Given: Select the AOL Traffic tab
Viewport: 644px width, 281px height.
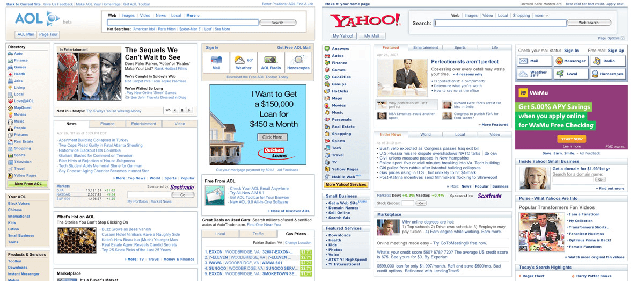Looking at the screenshot, I should click(x=258, y=234).
